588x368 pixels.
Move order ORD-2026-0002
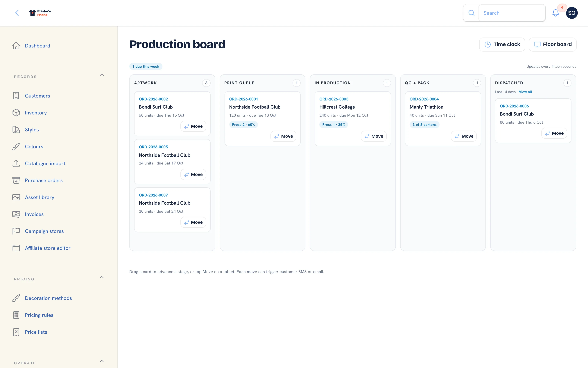tap(193, 126)
